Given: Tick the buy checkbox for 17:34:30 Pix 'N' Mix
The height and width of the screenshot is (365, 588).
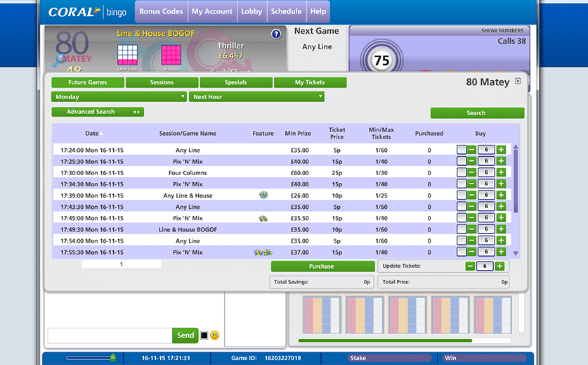Looking at the screenshot, I should (462, 184).
